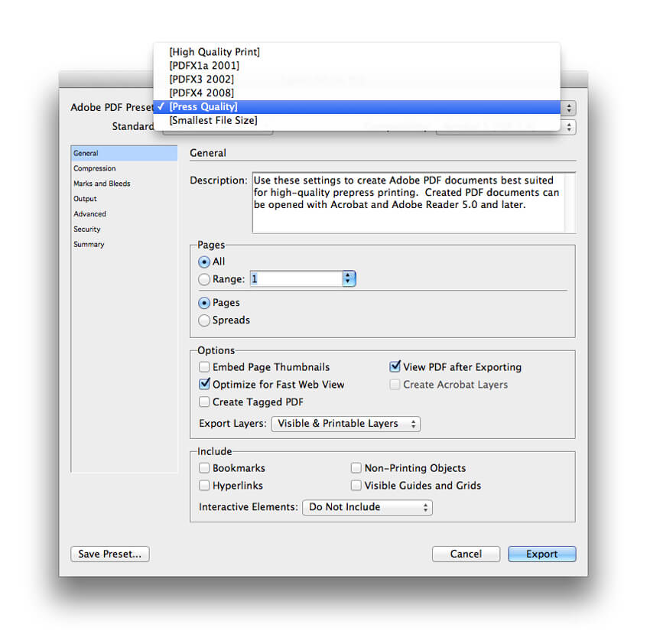Check the Hyperlinks option
Viewport: 650px width, 644px height.
204,486
